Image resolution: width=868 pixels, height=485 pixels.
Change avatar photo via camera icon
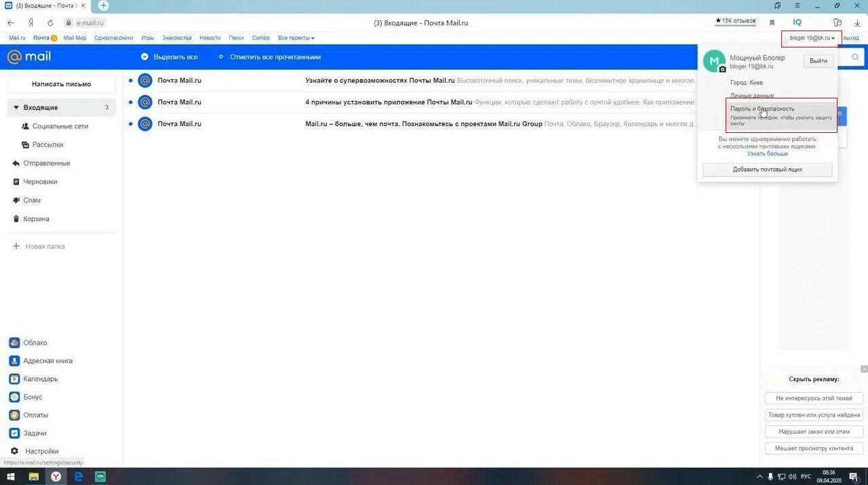point(722,69)
